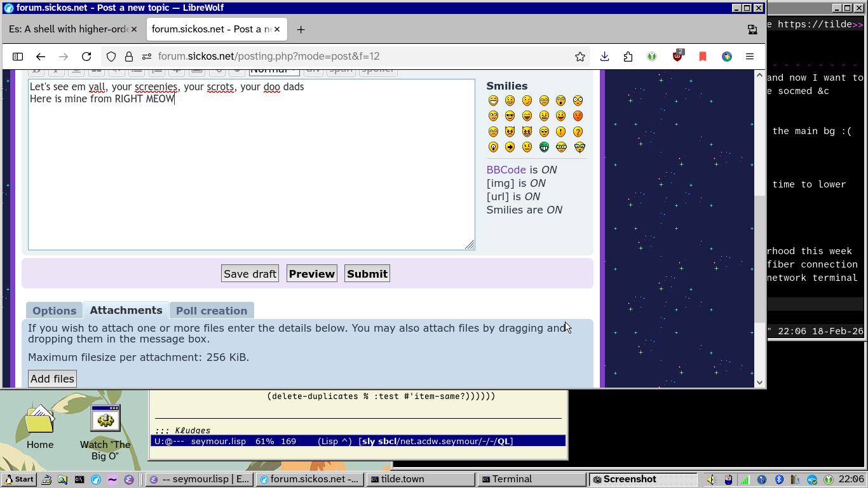Switch to the Poll creation tab
This screenshot has height=488, width=868.
point(212,310)
